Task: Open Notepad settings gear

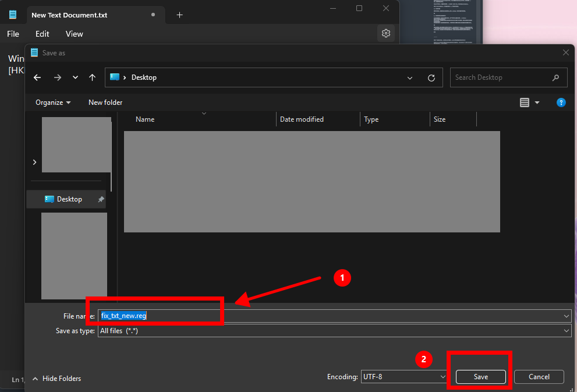Action: pyautogui.click(x=385, y=34)
